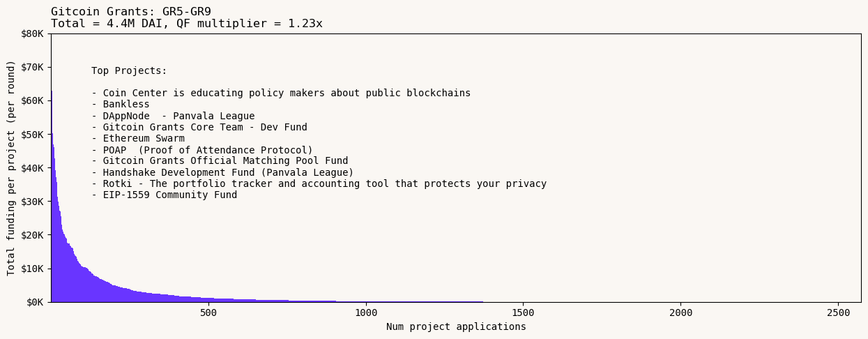
Task: Click the $40K y-axis tick label
Action: tap(31, 168)
